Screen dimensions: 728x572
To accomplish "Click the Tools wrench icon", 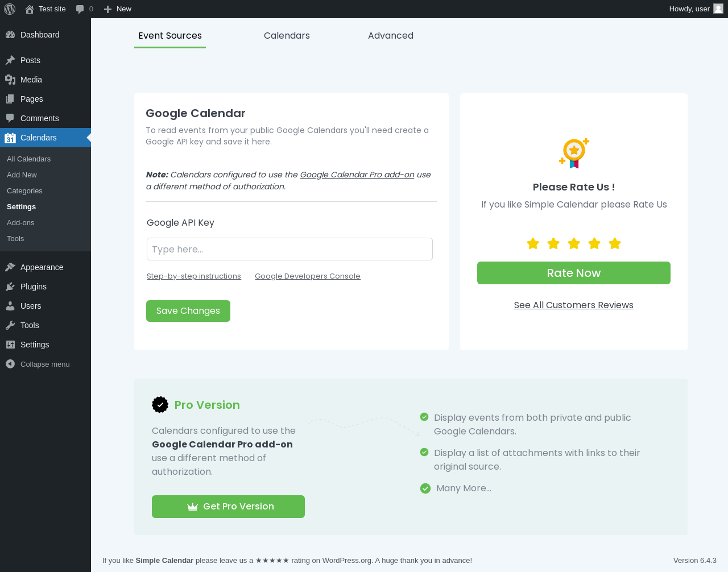I will click(x=10, y=325).
